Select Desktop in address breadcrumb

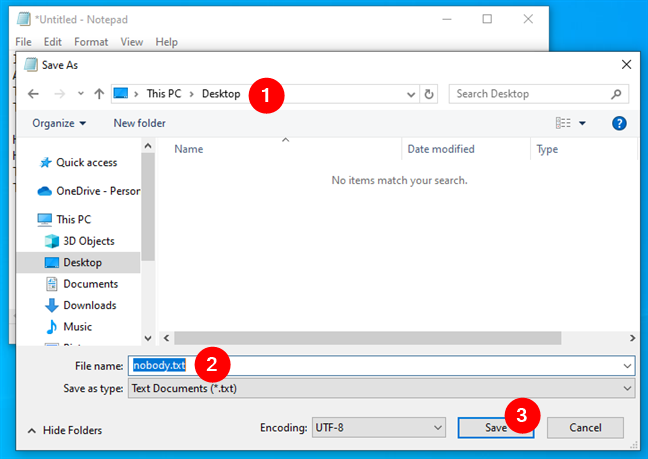[221, 94]
